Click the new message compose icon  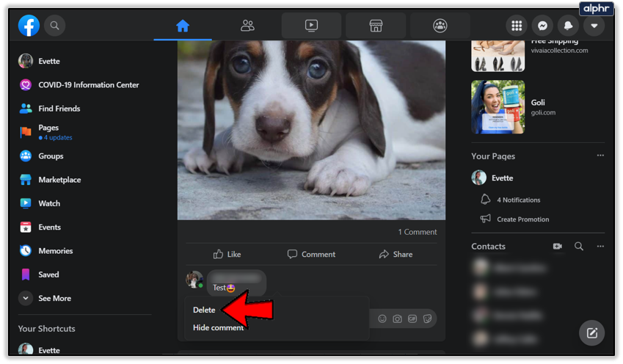pyautogui.click(x=591, y=332)
